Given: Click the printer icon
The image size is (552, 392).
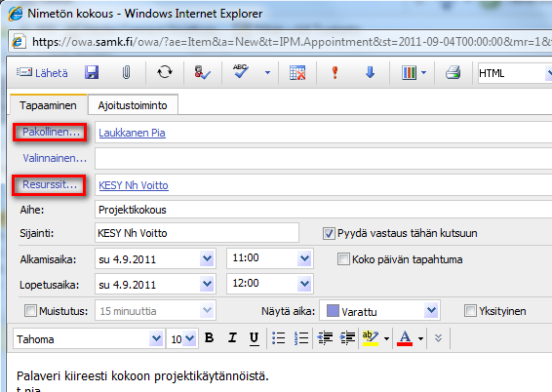Looking at the screenshot, I should point(453,72).
